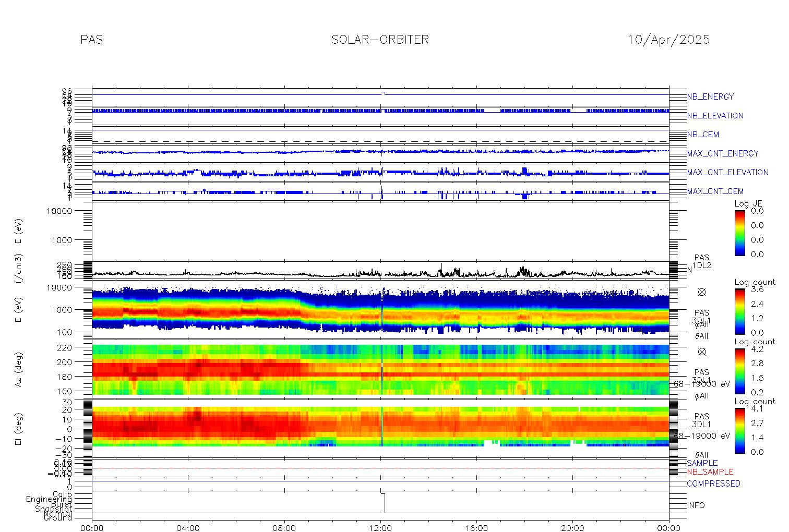789x532 pixels.
Task: Click the Log JE color bar
Action: [740, 233]
